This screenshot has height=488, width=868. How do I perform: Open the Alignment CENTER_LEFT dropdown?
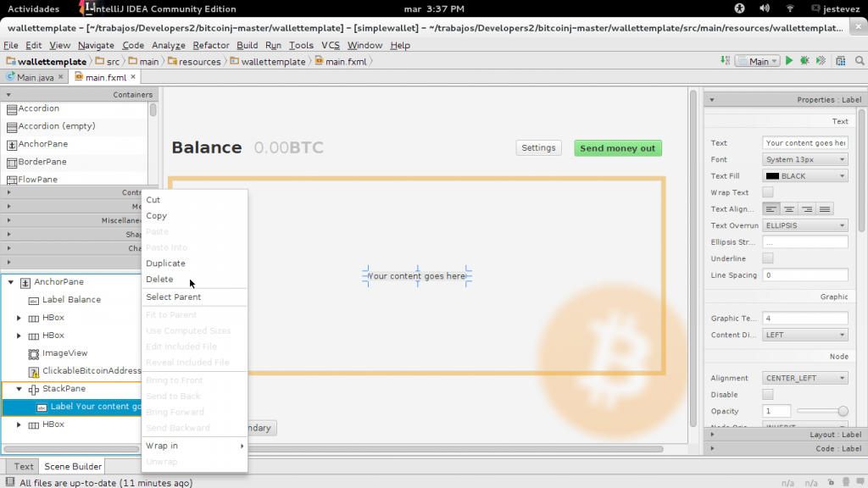805,378
